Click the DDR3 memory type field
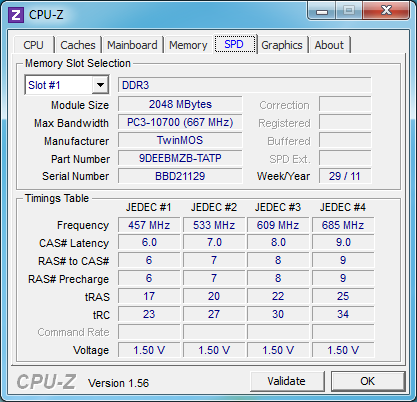Image resolution: width=417 pixels, height=402 pixels. [244, 85]
